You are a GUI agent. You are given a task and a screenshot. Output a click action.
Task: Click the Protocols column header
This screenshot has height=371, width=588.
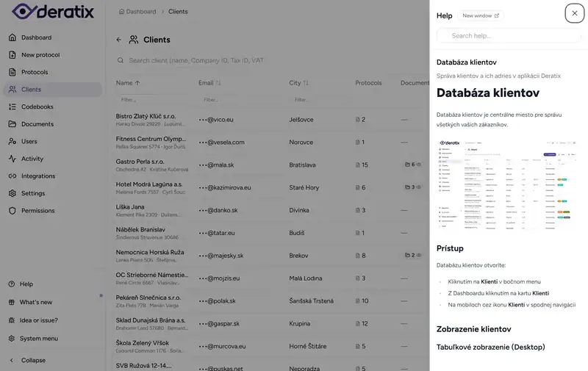[368, 83]
